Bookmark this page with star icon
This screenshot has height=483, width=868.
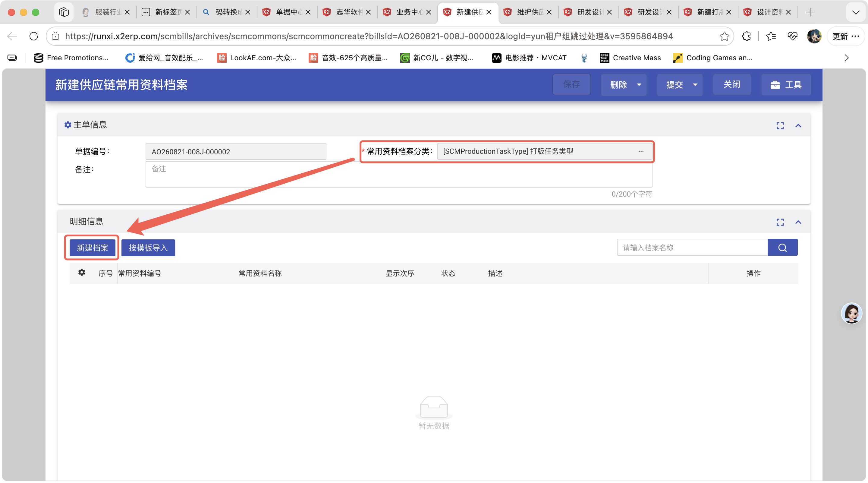[x=724, y=36]
